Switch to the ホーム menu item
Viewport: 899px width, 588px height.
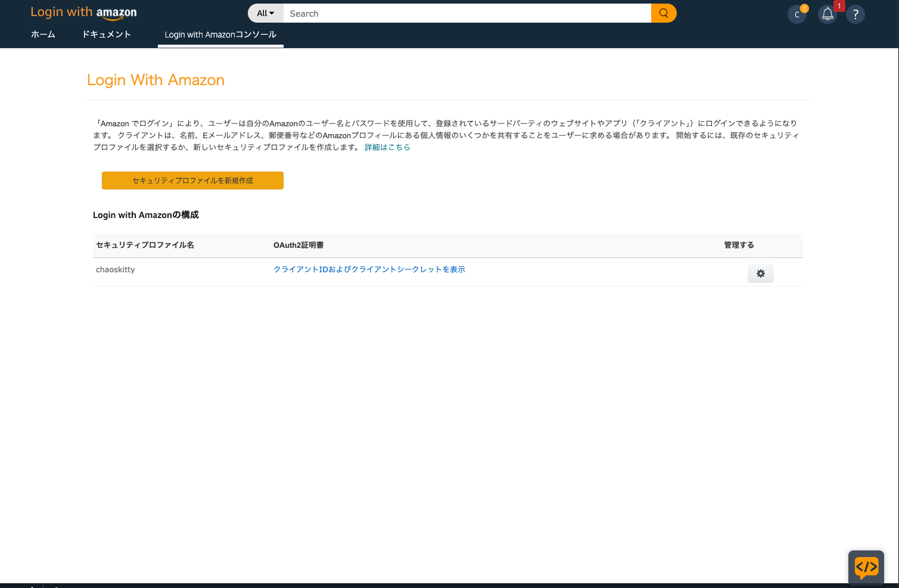(43, 35)
